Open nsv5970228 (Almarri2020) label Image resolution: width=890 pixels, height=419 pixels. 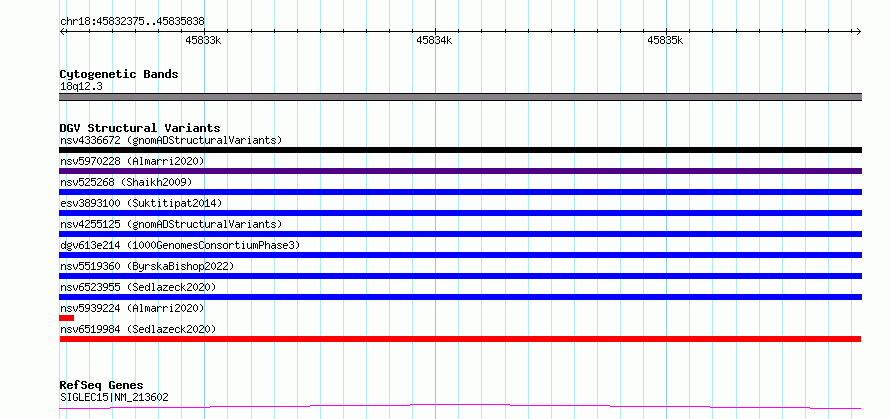click(132, 161)
